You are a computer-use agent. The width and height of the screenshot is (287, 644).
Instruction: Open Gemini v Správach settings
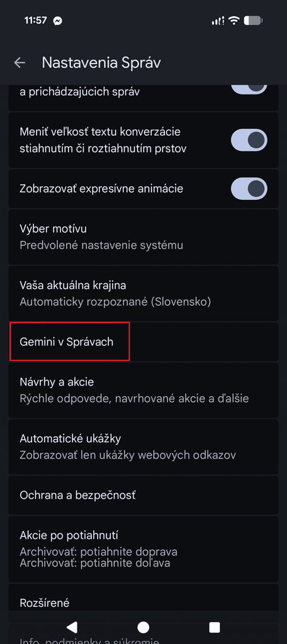tap(143, 341)
